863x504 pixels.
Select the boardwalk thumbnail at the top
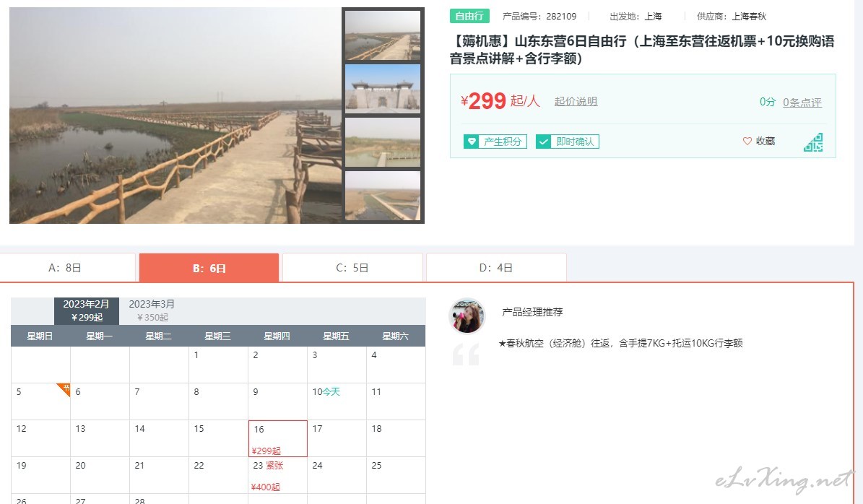tap(383, 35)
